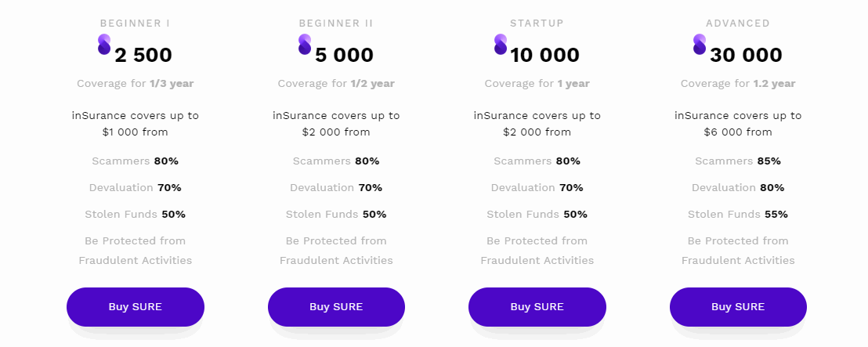Screen dimensions: 868x347
Task: Select the ADVANCED plan heading
Action: click(x=738, y=23)
